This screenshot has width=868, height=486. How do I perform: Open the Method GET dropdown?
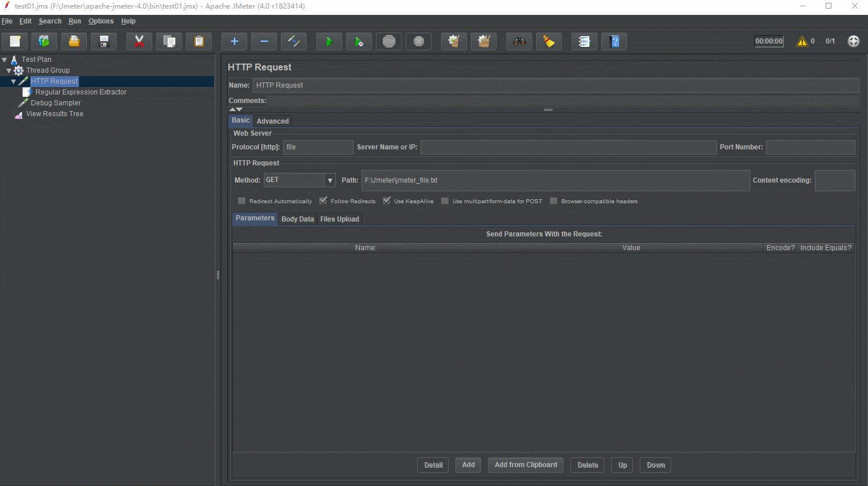(x=330, y=180)
